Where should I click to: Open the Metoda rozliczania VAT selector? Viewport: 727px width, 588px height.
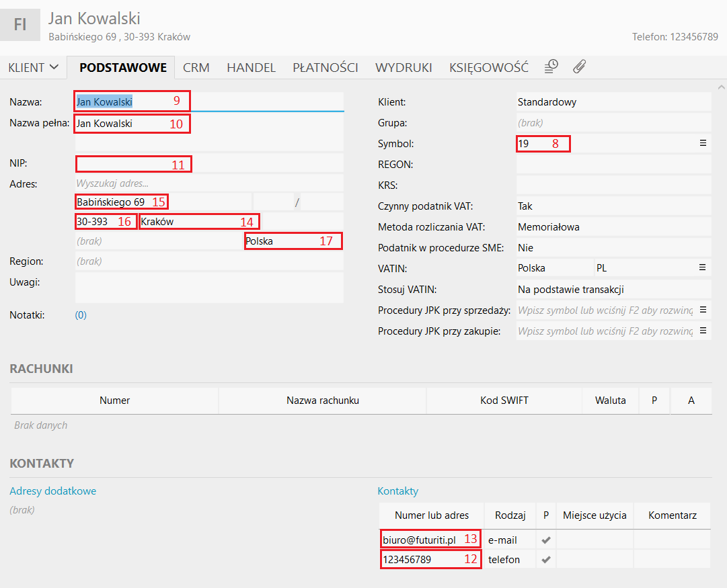613,227
